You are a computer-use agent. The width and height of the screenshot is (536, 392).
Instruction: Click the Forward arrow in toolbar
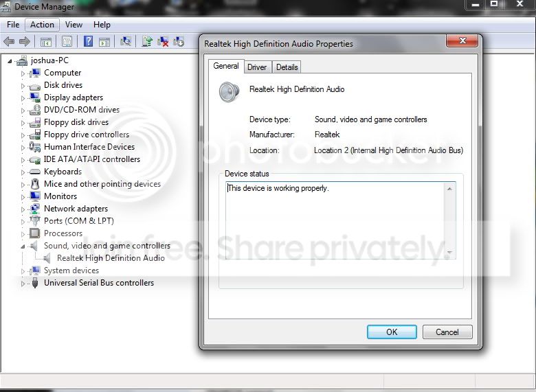pos(25,42)
